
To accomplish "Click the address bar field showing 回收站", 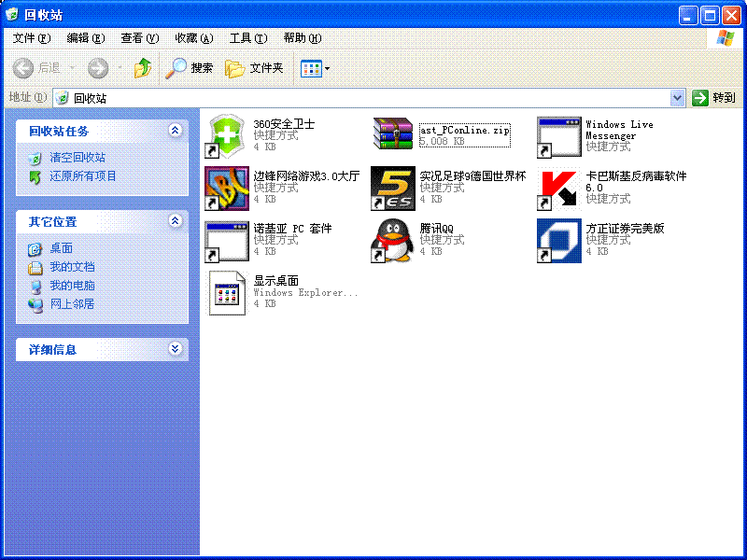I will point(369,98).
